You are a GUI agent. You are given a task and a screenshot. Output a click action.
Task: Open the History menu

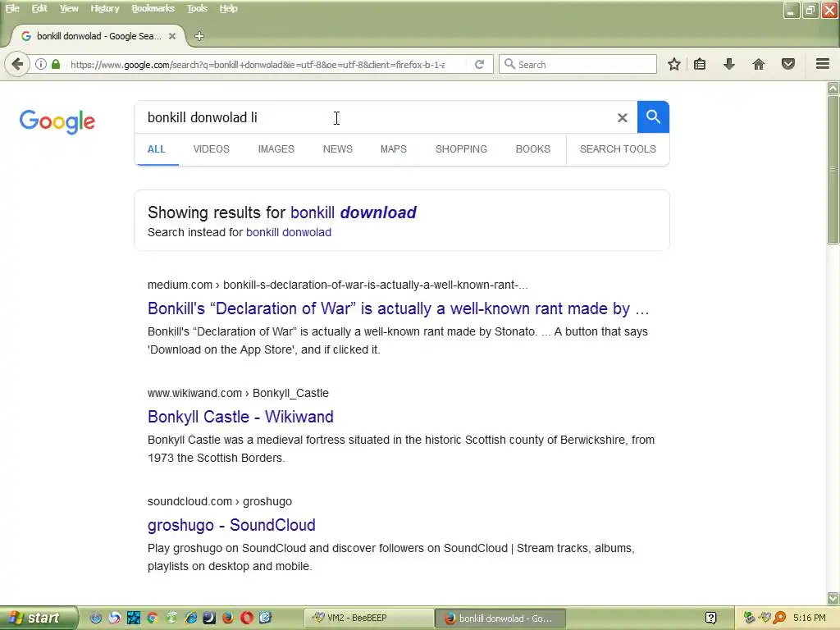click(105, 8)
